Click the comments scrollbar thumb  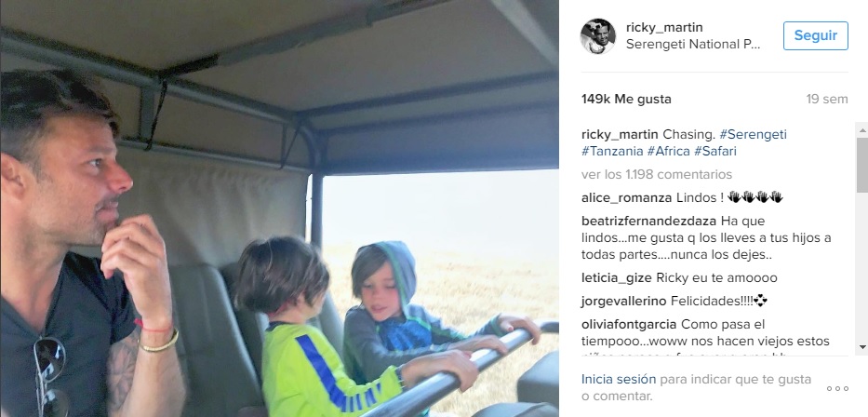[x=862, y=165]
